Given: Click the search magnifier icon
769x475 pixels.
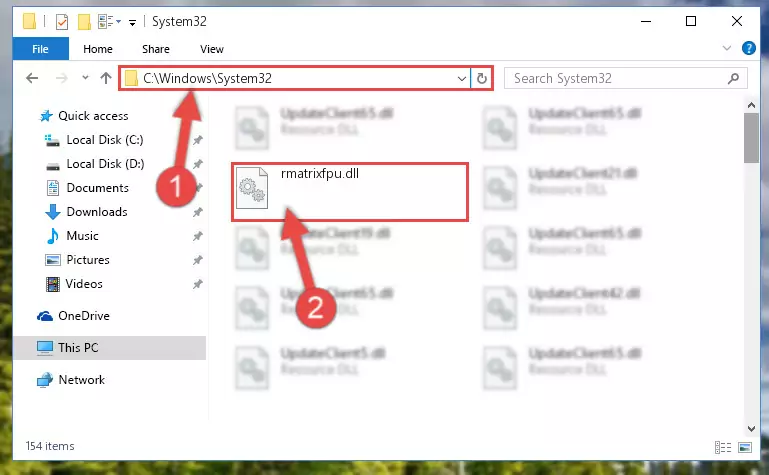Looking at the screenshot, I should click(x=733, y=78).
